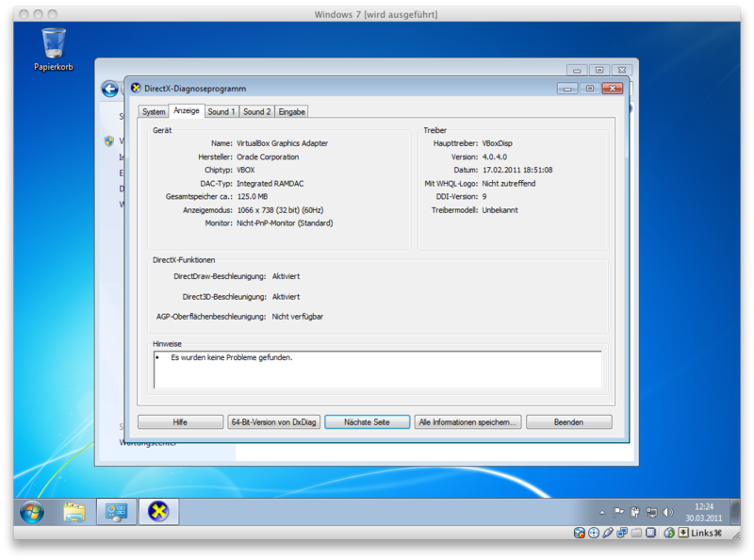Click the 'Nicht zutreffend' WHQL value
Viewport: 754px width, 560px height.
coord(508,183)
